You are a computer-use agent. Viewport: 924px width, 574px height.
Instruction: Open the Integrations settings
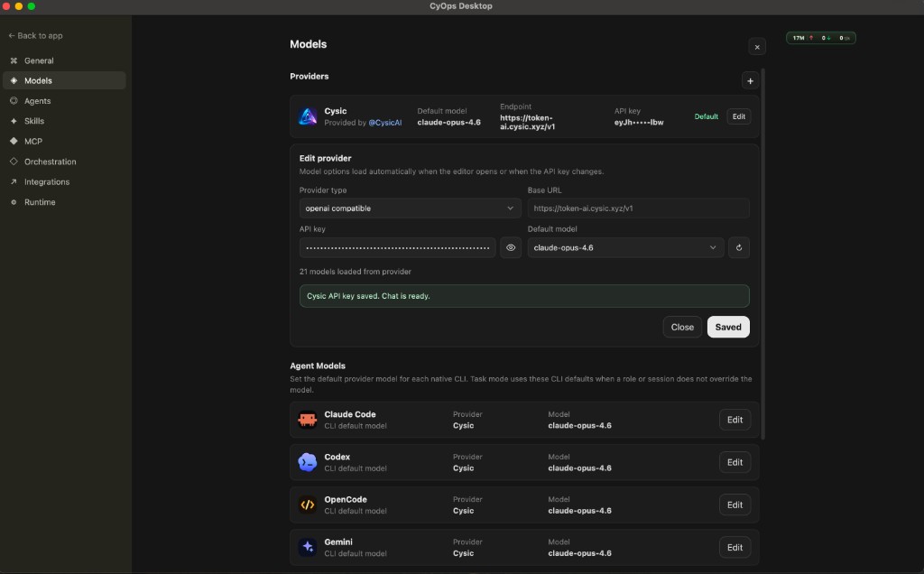(x=64, y=181)
